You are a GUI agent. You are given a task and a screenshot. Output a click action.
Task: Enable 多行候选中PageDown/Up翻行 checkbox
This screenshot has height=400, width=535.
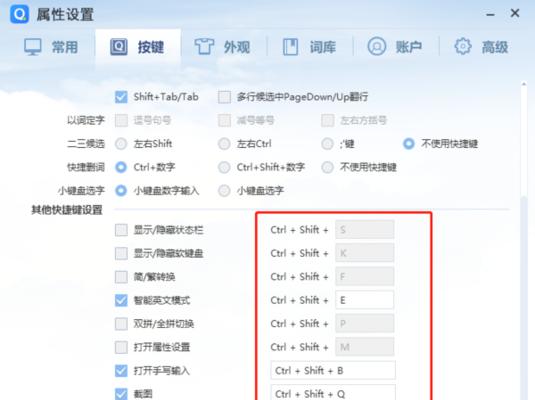[x=224, y=97]
